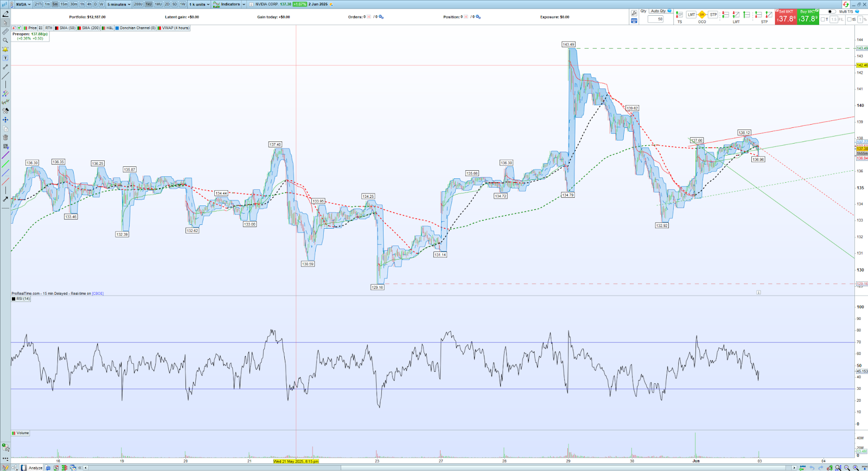
Task: Toggle the 5m timeframe button
Action: 55,4
